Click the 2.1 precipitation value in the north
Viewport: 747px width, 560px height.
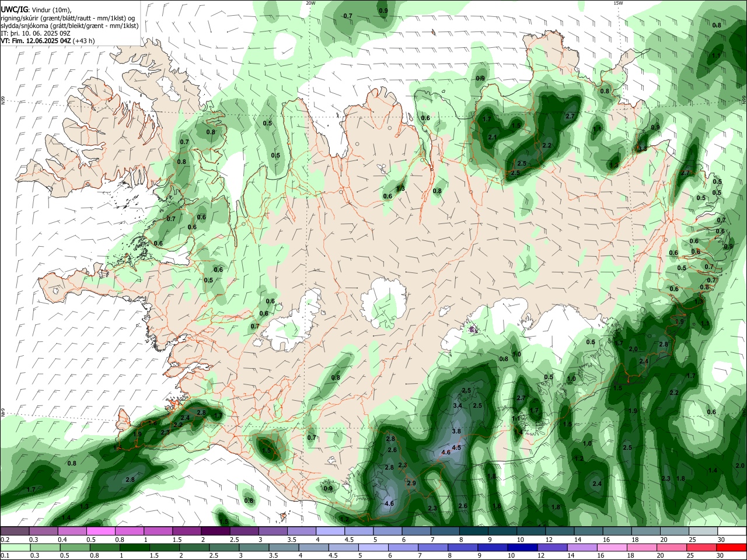point(492,137)
